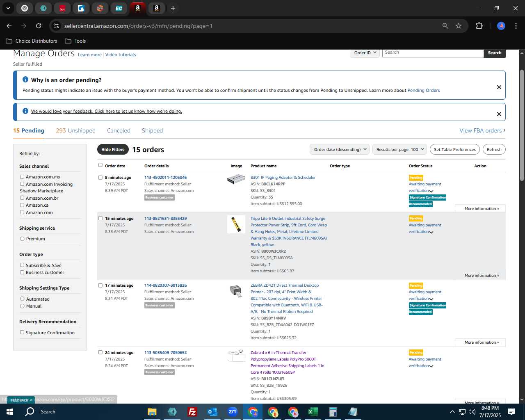Click the browser back arrow

pyautogui.click(x=9, y=26)
